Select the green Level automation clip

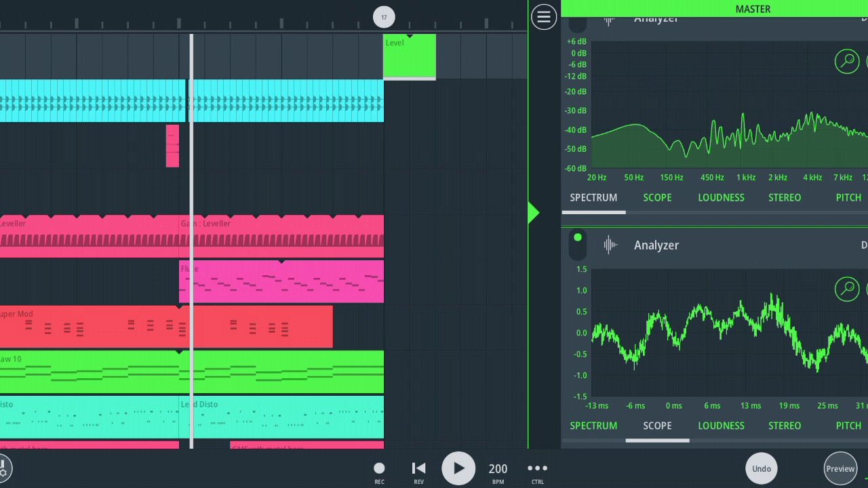click(410, 56)
